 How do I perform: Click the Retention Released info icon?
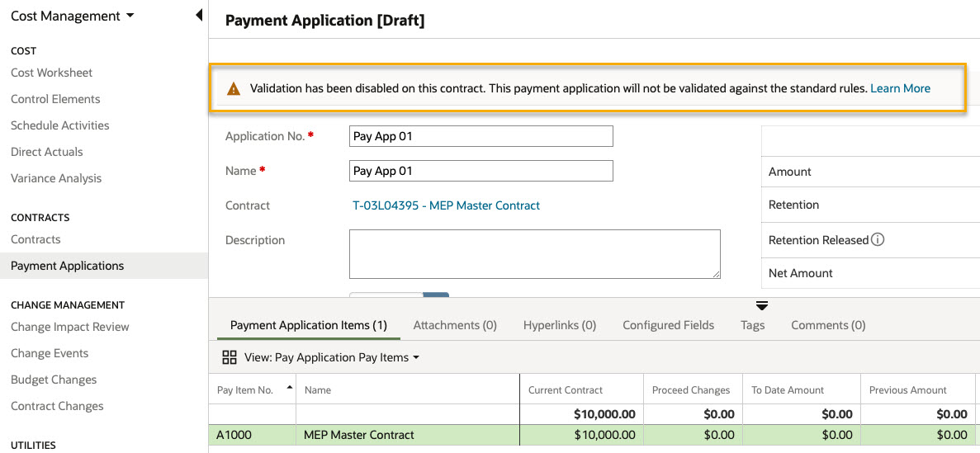pyautogui.click(x=878, y=240)
